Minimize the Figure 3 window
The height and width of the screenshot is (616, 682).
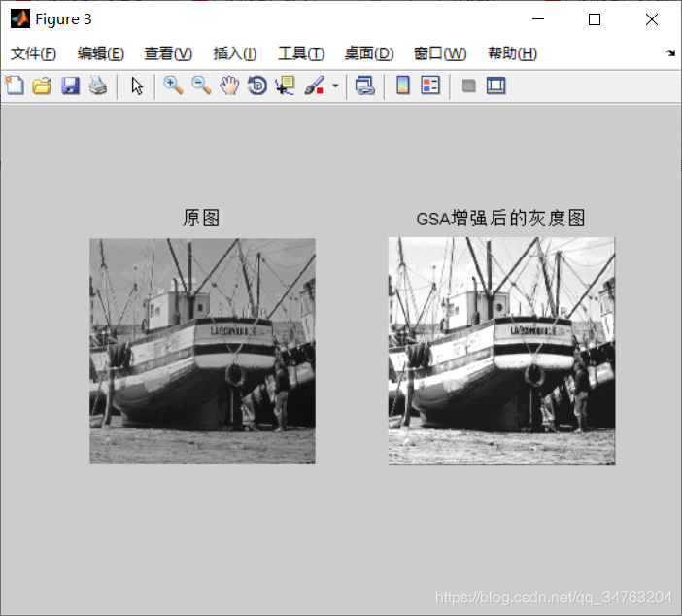tap(538, 19)
